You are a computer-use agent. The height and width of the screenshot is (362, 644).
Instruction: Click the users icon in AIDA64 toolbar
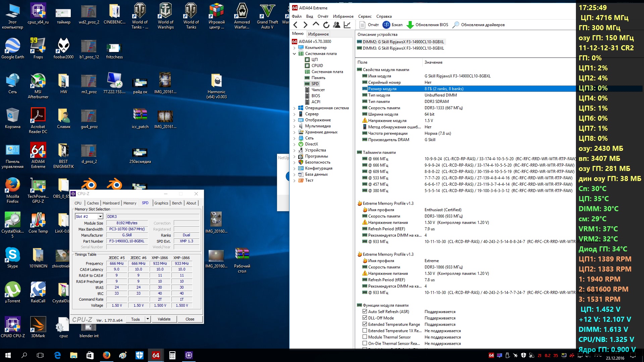336,25
